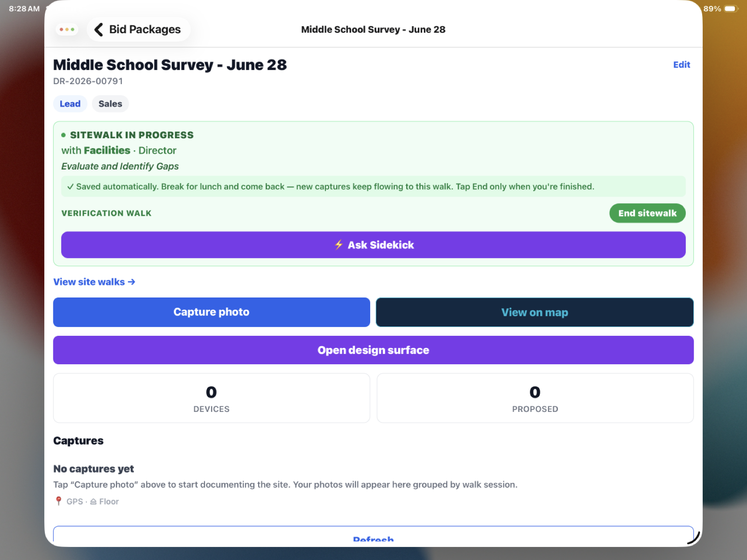The width and height of the screenshot is (747, 560).
Task: Tap the centered navigation bar title
Action: click(x=373, y=29)
